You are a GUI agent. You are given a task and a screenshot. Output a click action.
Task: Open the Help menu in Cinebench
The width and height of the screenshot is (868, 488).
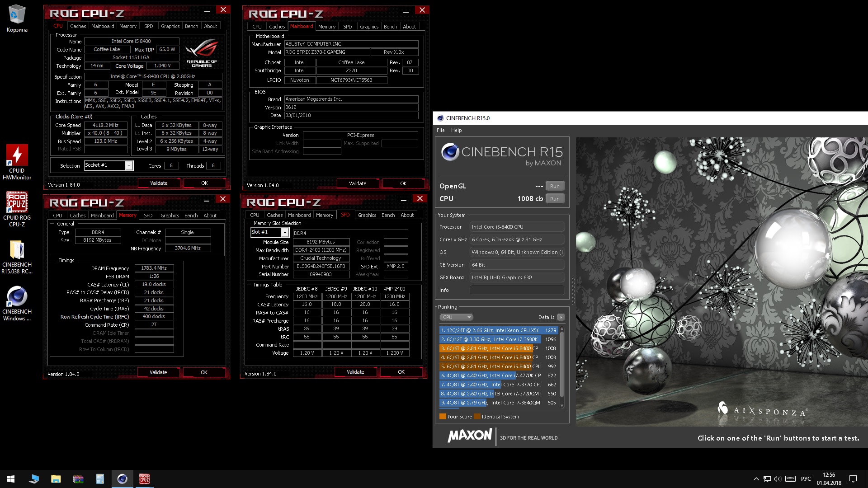(x=456, y=130)
